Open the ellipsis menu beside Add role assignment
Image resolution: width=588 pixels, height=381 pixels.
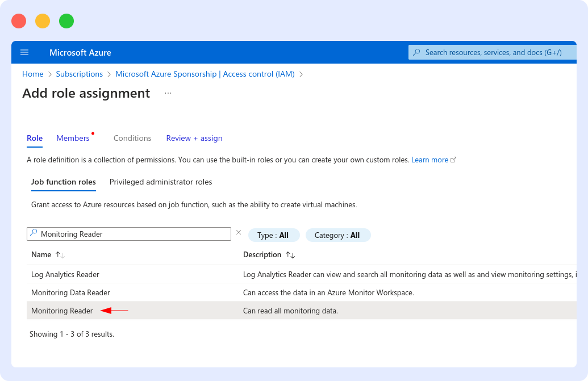click(x=168, y=93)
